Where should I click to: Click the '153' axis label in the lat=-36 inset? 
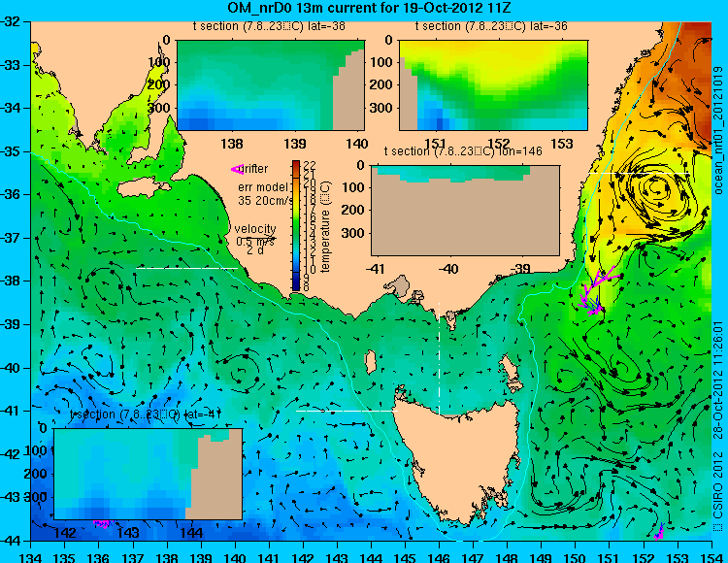[x=562, y=144]
